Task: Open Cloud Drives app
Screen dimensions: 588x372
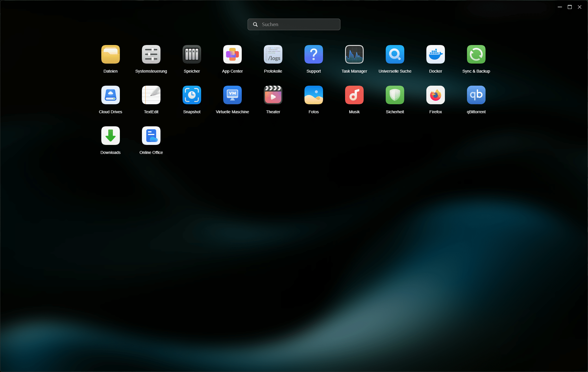Action: point(110,95)
